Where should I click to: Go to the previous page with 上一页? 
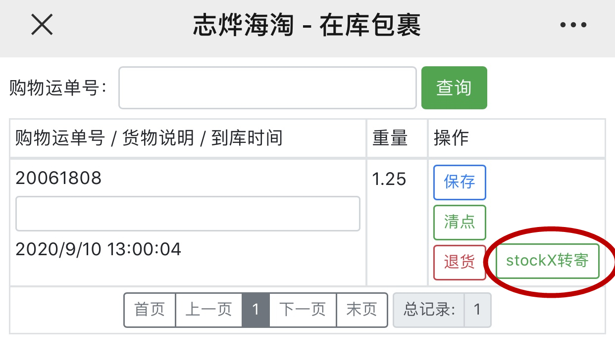click(208, 310)
